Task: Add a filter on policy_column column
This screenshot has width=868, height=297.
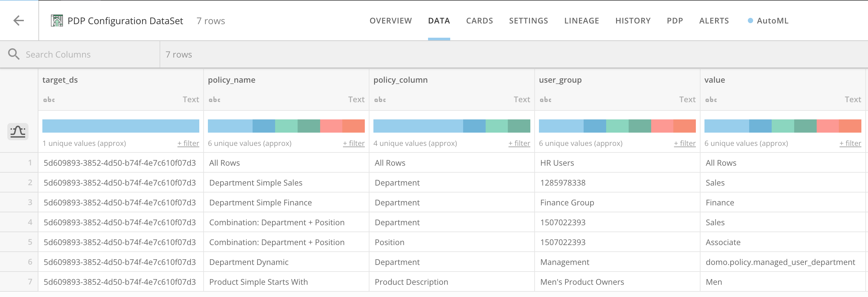Action: click(x=519, y=144)
